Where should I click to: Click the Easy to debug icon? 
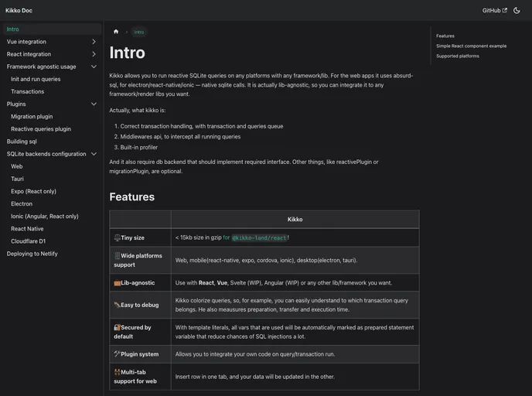[x=118, y=305]
